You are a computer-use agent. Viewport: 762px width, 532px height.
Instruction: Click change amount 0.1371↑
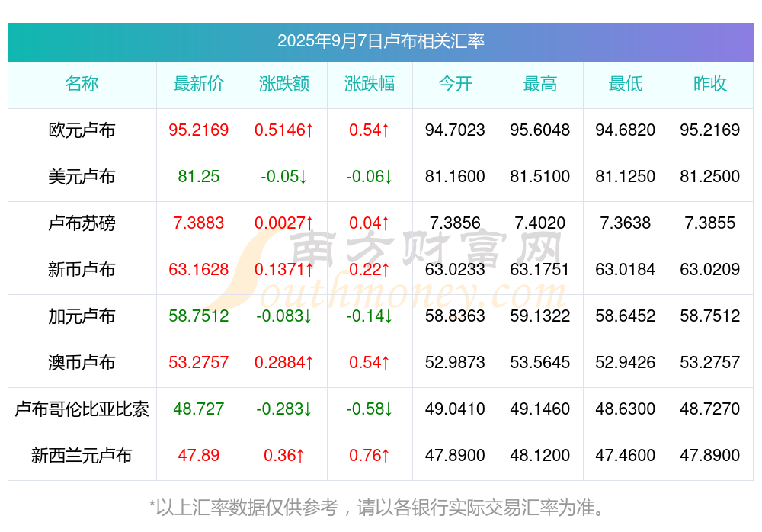point(284,269)
